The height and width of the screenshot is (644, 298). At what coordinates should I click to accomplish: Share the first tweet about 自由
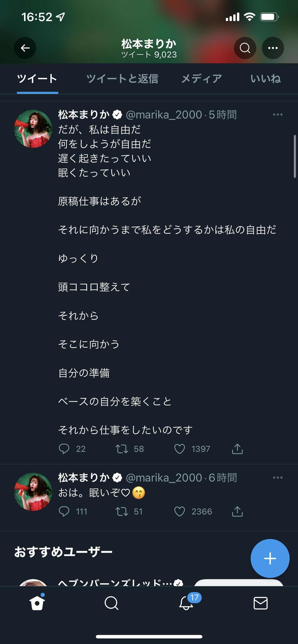(237, 449)
